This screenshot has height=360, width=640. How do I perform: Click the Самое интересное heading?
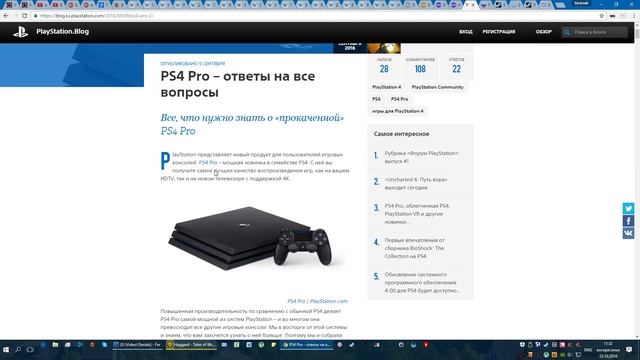(401, 134)
